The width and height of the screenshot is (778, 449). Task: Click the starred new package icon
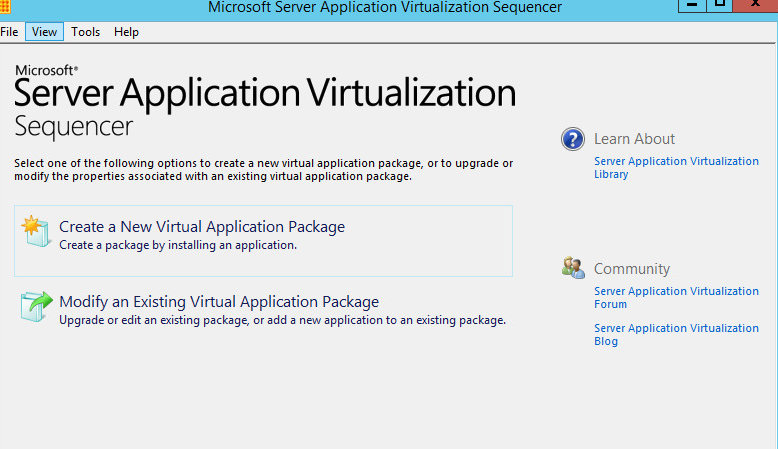[36, 231]
